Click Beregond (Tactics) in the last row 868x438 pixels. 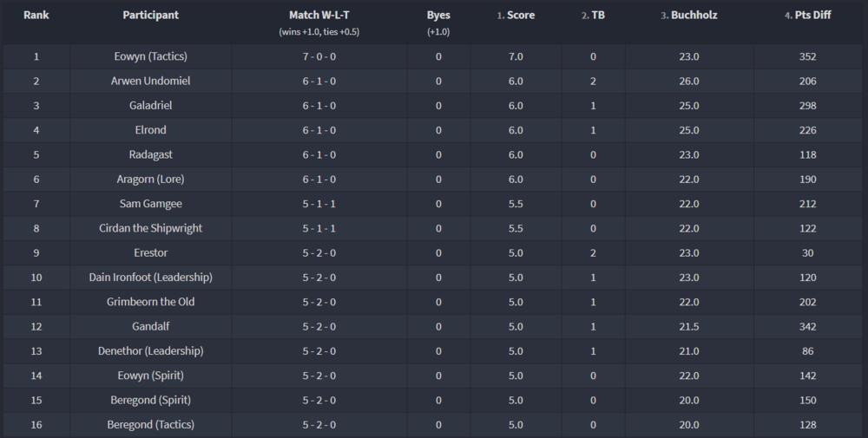[151, 425]
